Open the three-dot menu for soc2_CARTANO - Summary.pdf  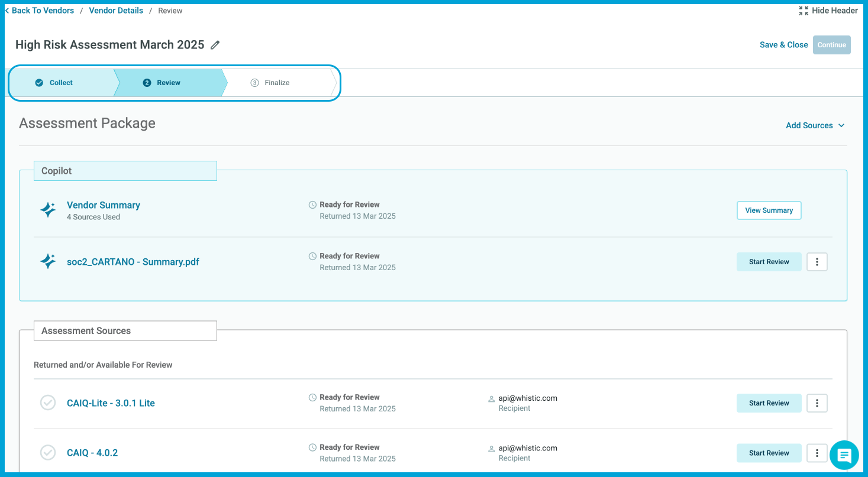tap(817, 261)
